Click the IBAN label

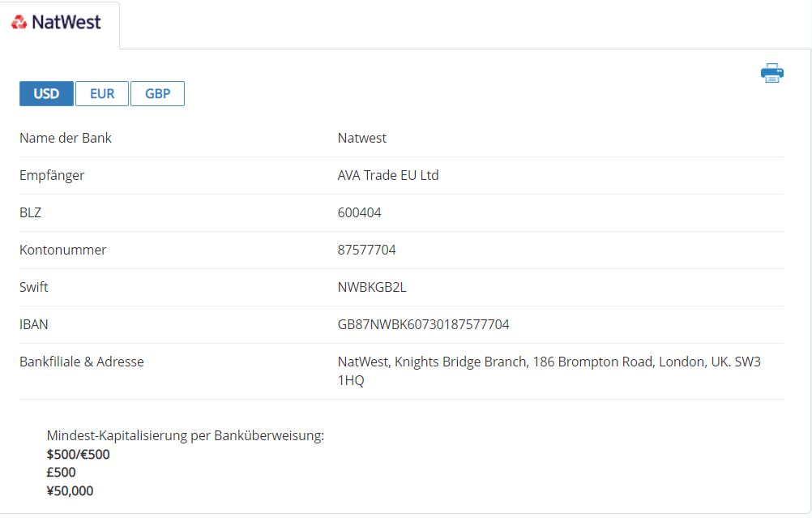[34, 324]
